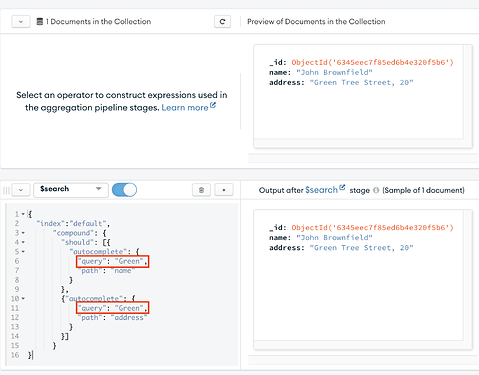Viewport: 479px width, 375px height.
Task: Refresh the collection documents preview
Action: point(222,22)
